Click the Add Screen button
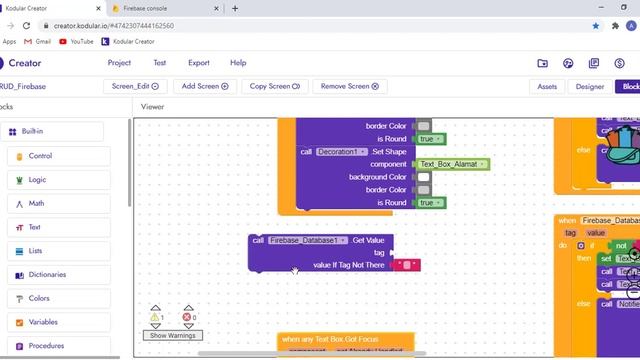Screen dimensions: 640x360 (x=205, y=87)
